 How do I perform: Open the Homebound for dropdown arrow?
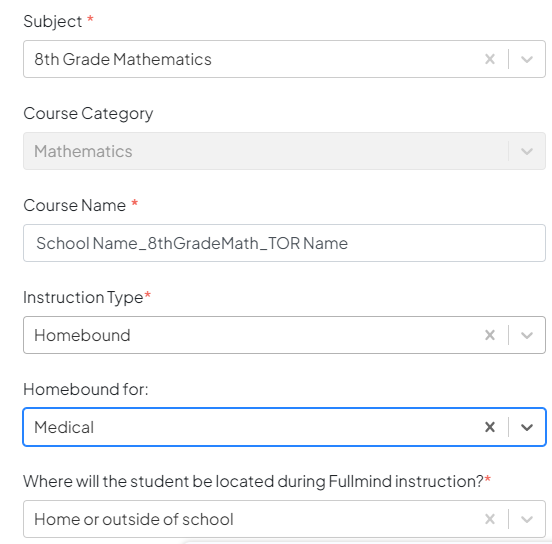click(527, 427)
